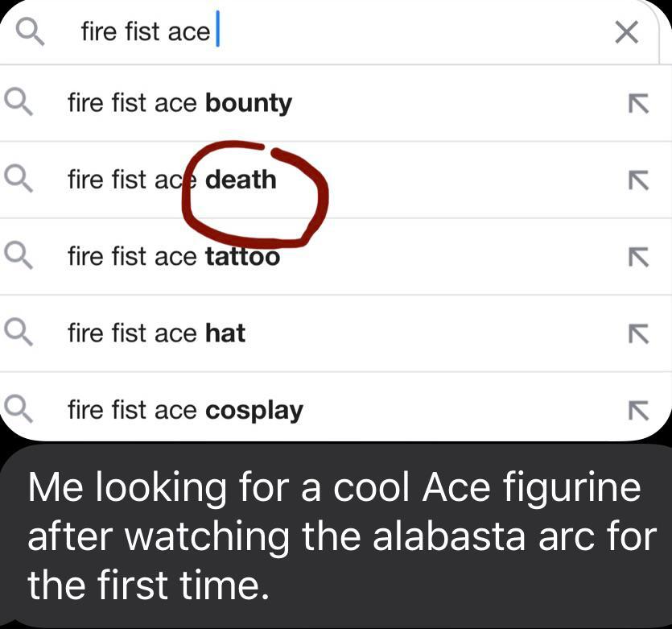Click inside the 'fire fist ace' search field

(x=322, y=32)
